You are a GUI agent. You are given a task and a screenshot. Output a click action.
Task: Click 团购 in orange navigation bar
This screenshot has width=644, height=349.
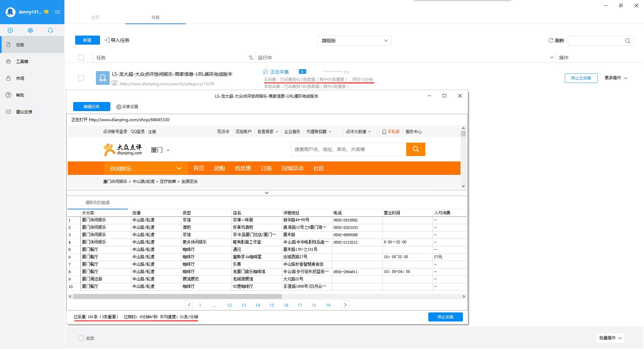point(219,168)
